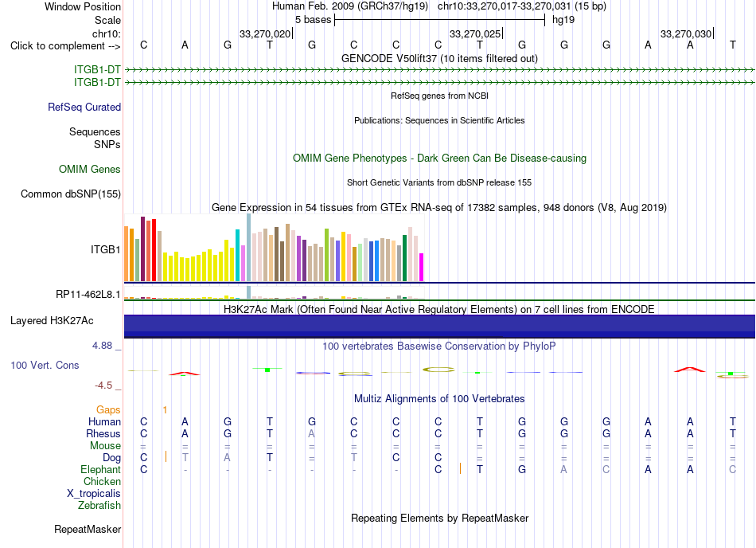Select the Human alignment row label
This screenshot has width=756, height=548.
(104, 421)
